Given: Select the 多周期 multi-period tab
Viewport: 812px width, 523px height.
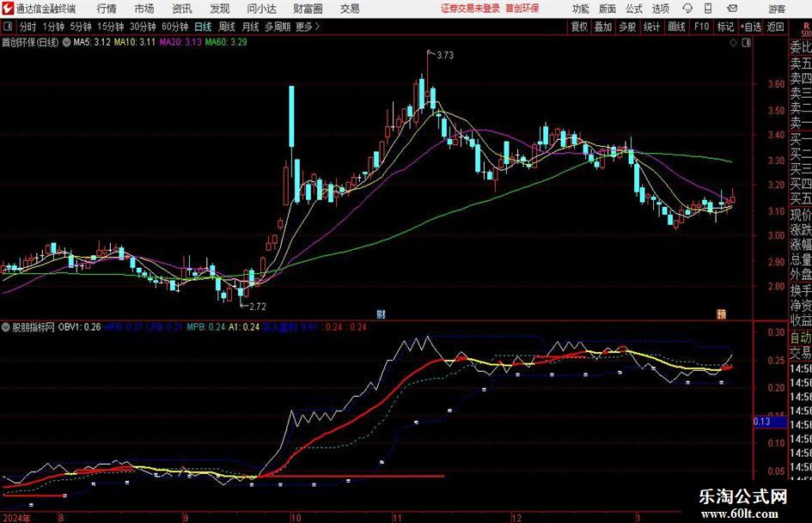Looking at the screenshot, I should (x=277, y=27).
